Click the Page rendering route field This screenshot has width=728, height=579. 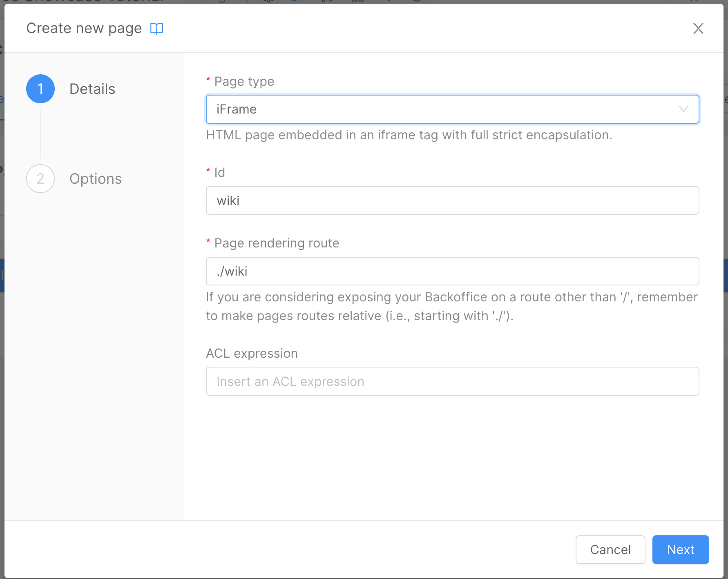click(x=452, y=271)
